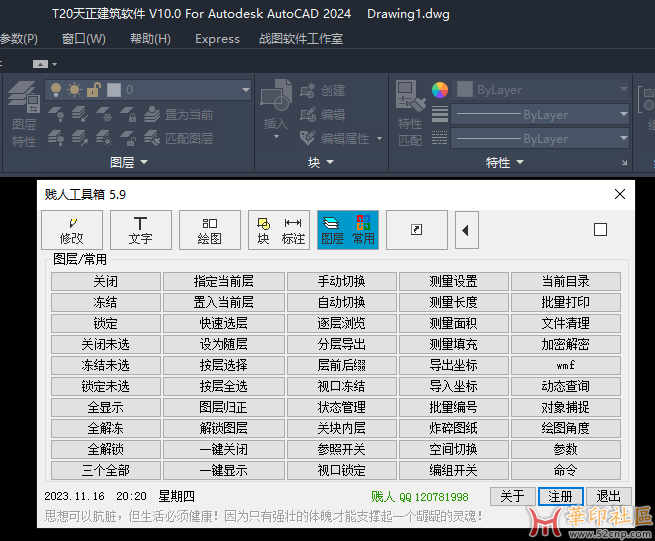Viewport: 655px width, 541px height.
Task: Click the 全解冻 button
Action: pyautogui.click(x=106, y=428)
